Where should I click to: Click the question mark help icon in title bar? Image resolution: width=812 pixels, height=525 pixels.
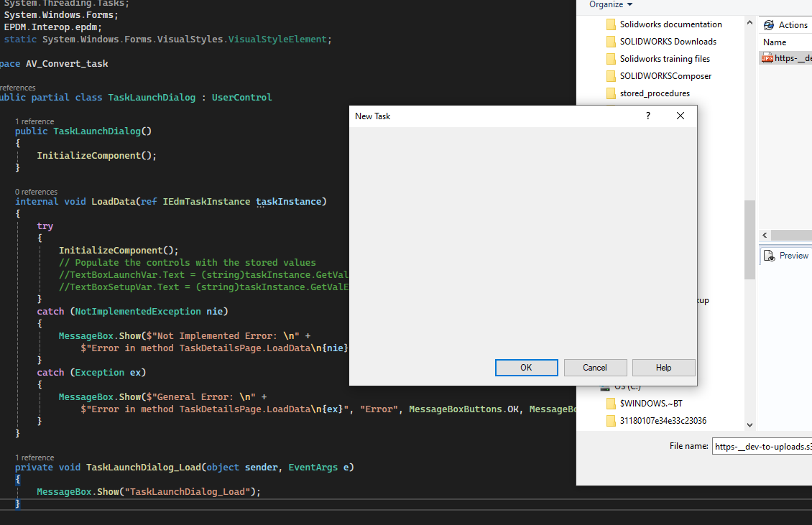[648, 116]
